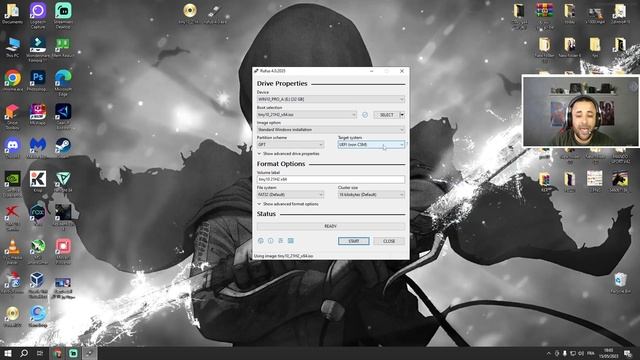Open the Target system dropdown

pyautogui.click(x=371, y=144)
